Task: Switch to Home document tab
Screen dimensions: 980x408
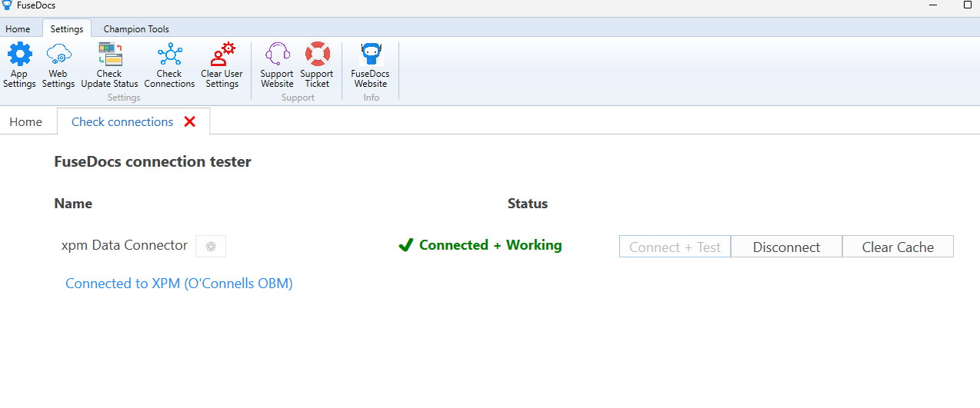Action: (26, 121)
